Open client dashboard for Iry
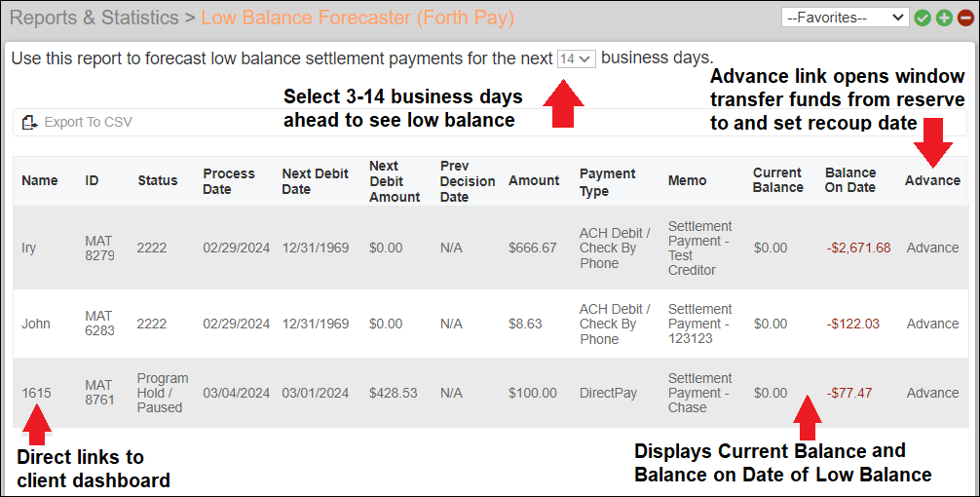Image resolution: width=980 pixels, height=497 pixels. coord(29,248)
